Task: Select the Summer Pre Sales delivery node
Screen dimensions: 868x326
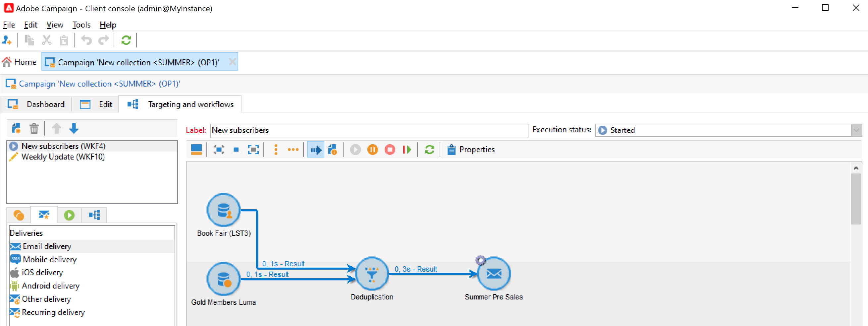Action: tap(494, 274)
